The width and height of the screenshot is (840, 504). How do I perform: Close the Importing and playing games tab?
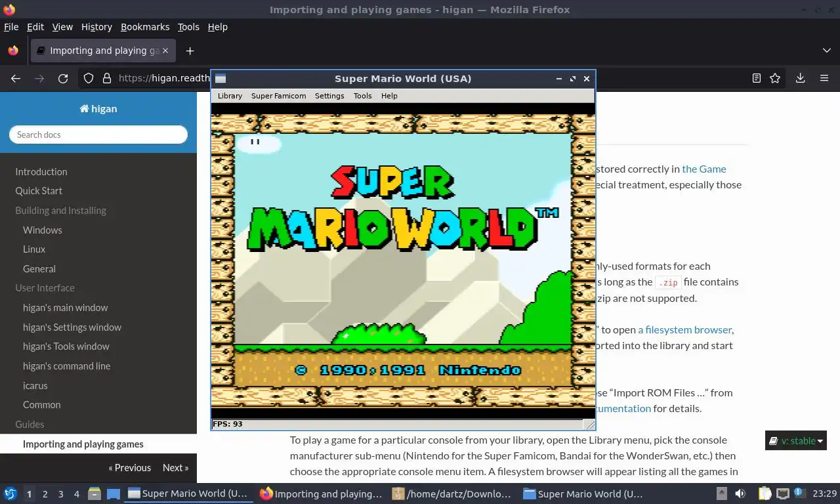(165, 51)
